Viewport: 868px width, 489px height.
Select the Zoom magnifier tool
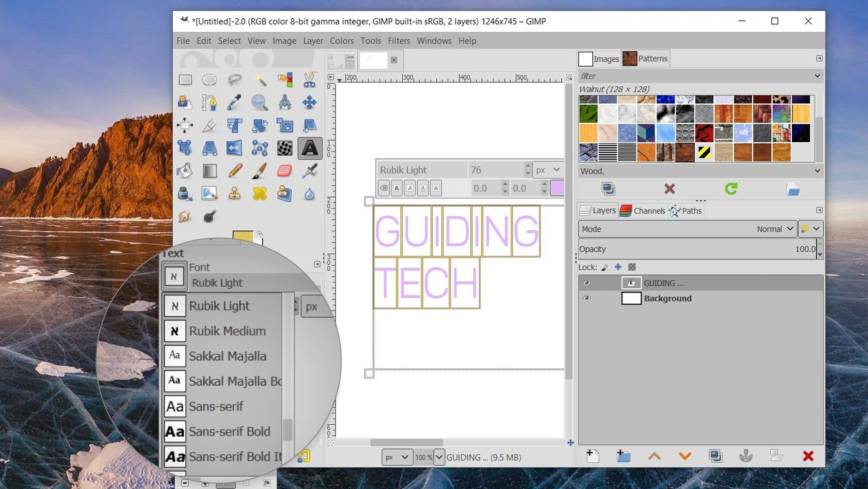pyautogui.click(x=260, y=102)
